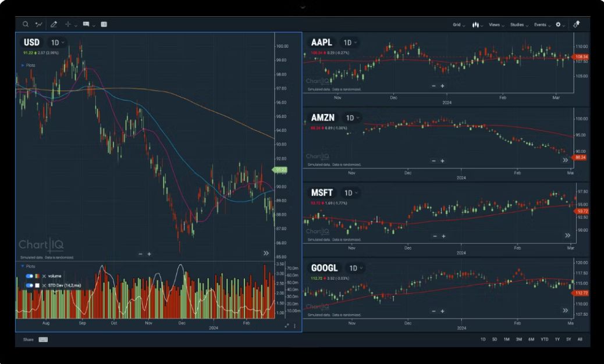Screen dimensions: 604x364
Task: Click the GOOGL symbol label
Action: tap(324, 268)
